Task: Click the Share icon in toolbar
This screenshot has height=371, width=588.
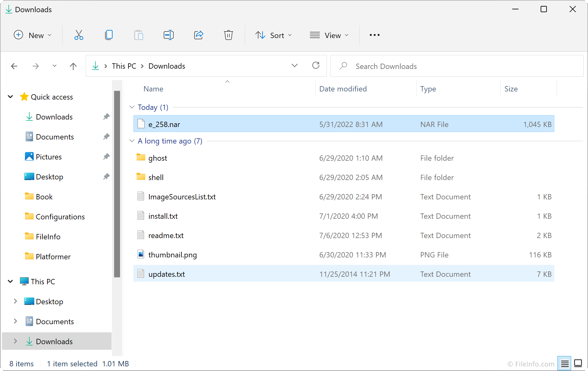Action: [x=199, y=35]
